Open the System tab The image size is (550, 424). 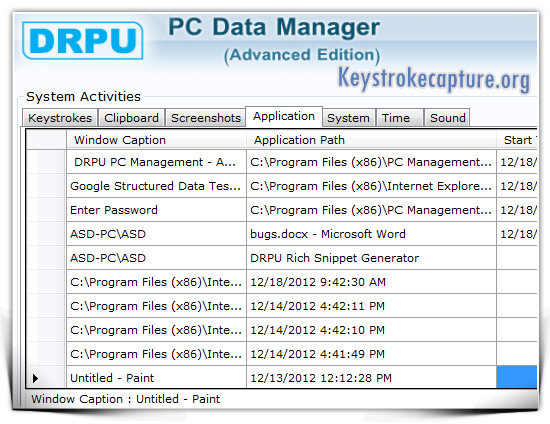[348, 118]
